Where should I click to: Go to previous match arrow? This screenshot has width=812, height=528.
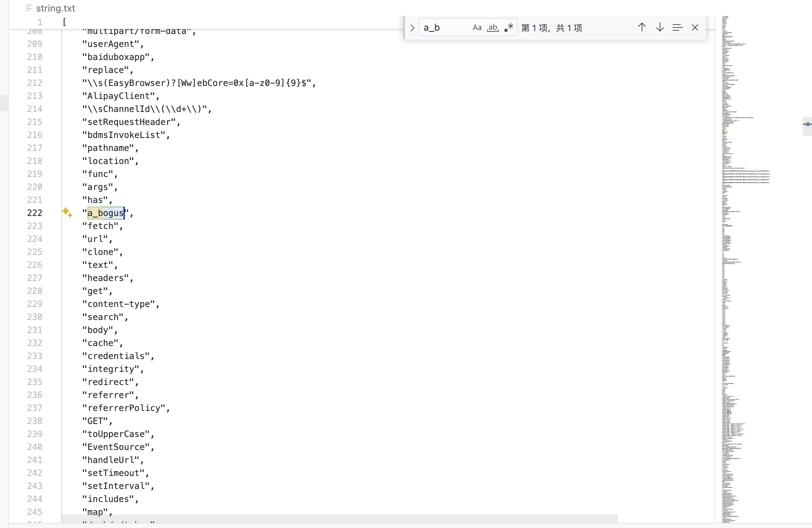(x=642, y=27)
